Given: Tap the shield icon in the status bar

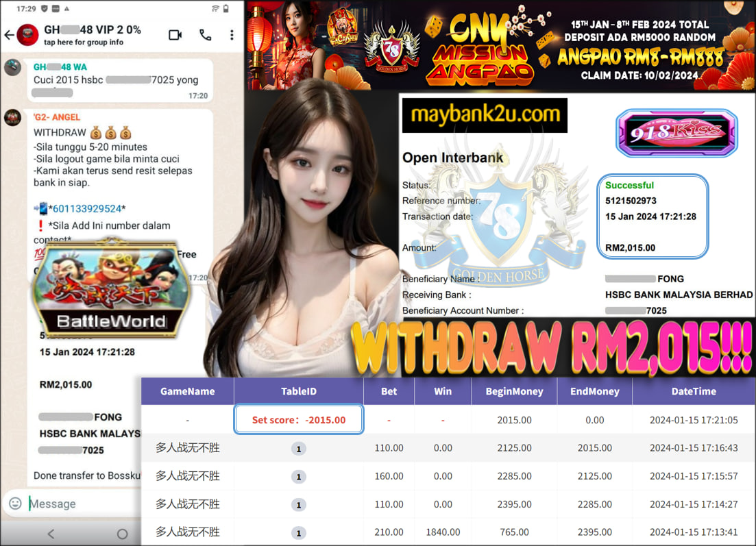Looking at the screenshot, I should tap(45, 9).
